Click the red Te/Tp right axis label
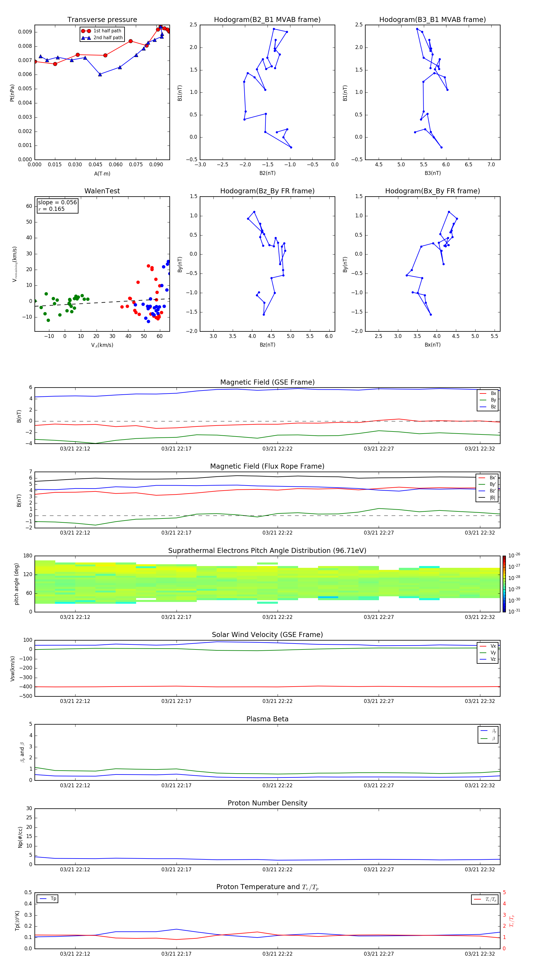535x980 pixels. point(512,921)
